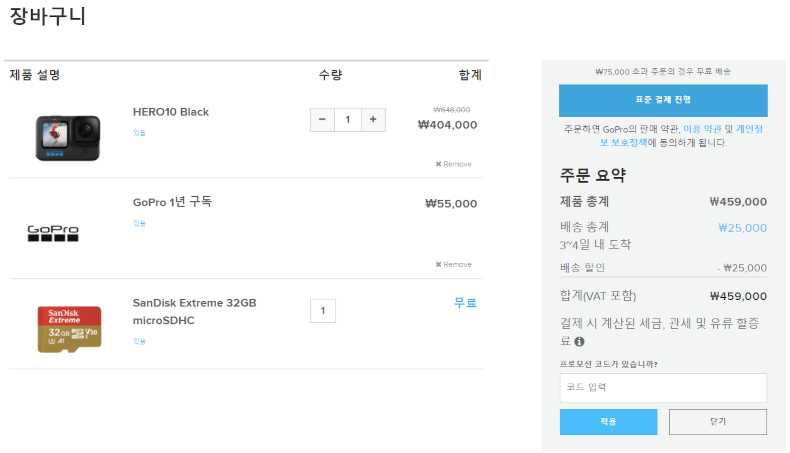Click the 프로모션 코드가 있습니까? label
Viewport: 790px width, 453px height.
point(609,364)
